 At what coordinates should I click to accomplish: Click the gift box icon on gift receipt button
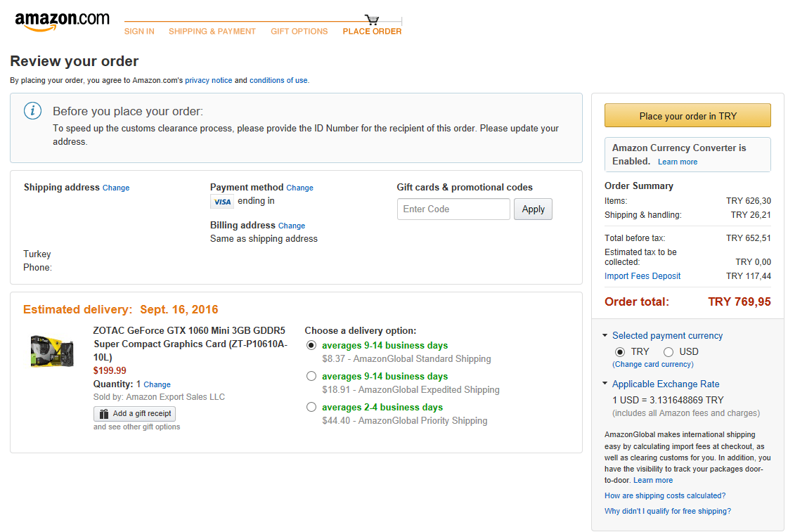(104, 414)
